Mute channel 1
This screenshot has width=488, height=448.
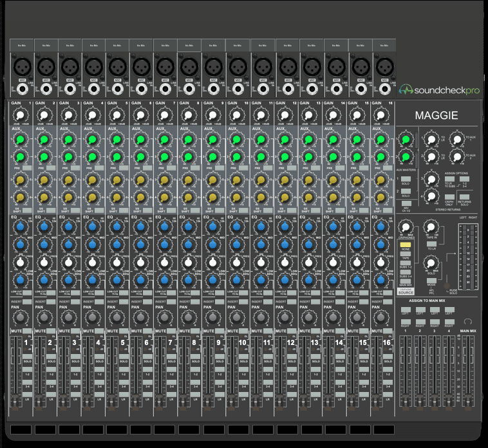(27, 331)
